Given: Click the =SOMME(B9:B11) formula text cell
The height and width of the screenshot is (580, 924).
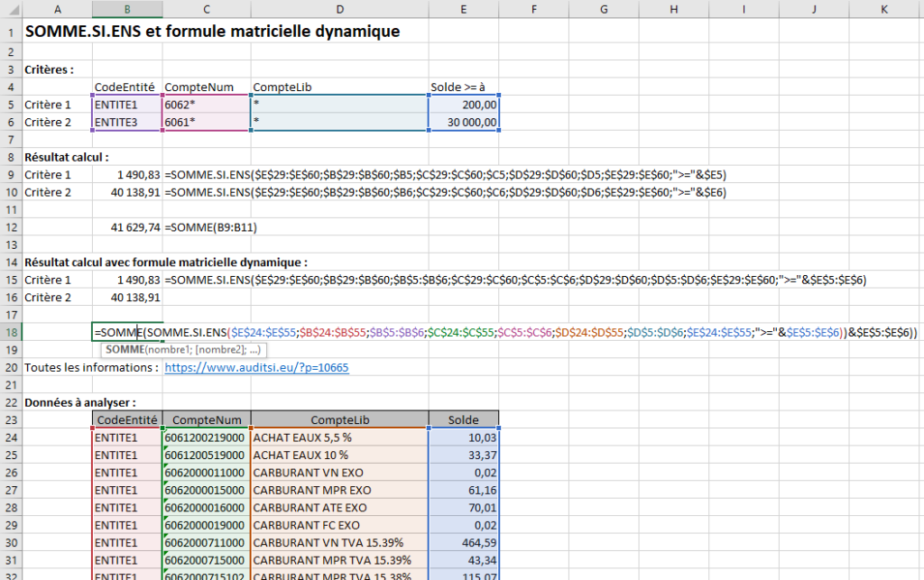Looking at the screenshot, I should click(211, 227).
